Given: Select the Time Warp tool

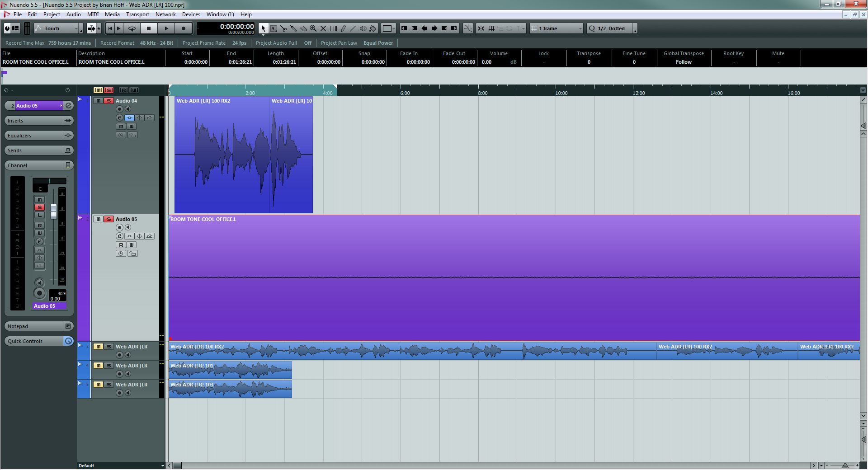Looking at the screenshot, I should [333, 28].
